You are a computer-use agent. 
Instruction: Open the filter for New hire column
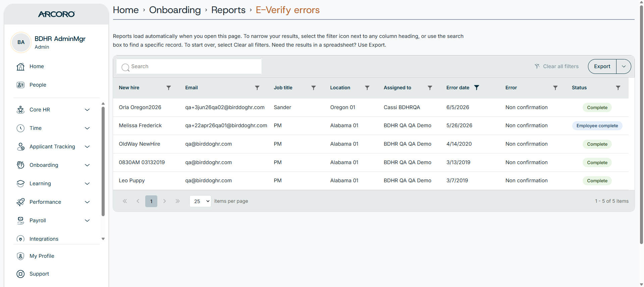pos(169,88)
